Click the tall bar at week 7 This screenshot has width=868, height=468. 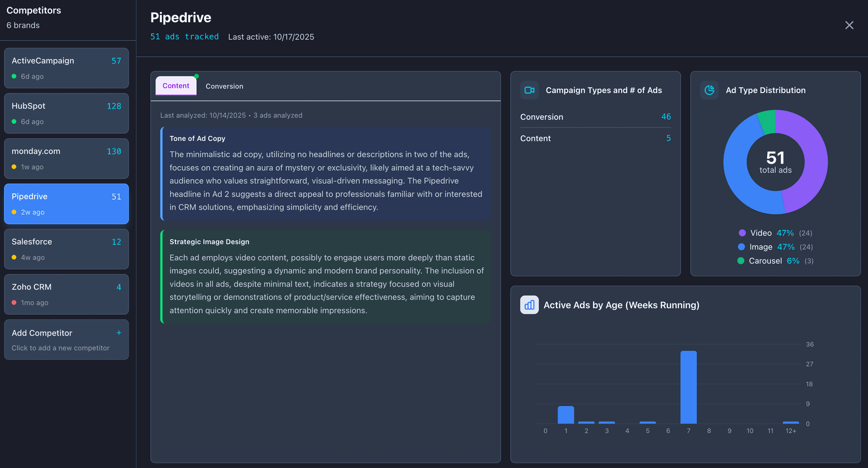point(689,388)
